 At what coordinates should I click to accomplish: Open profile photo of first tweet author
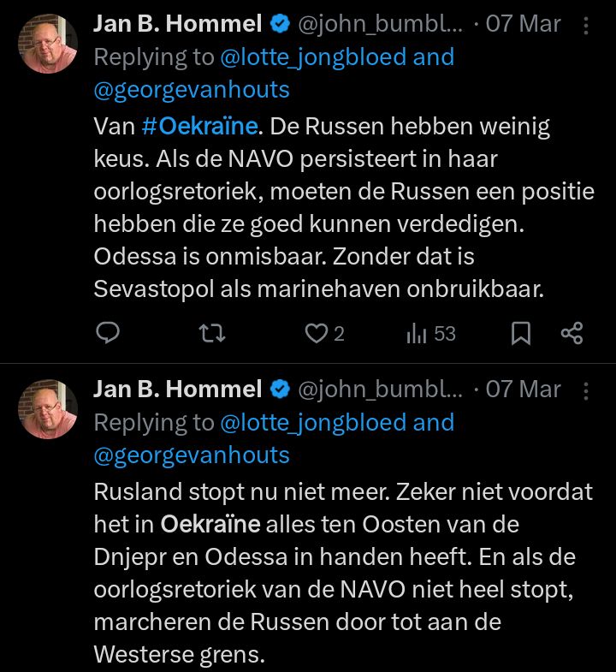[x=48, y=44]
